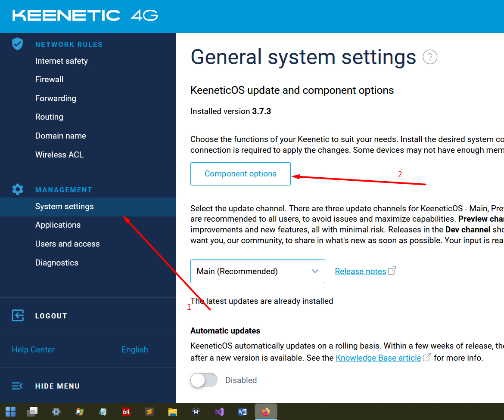Click the Component options button
Image resolution: width=504 pixels, height=420 pixels.
click(240, 174)
